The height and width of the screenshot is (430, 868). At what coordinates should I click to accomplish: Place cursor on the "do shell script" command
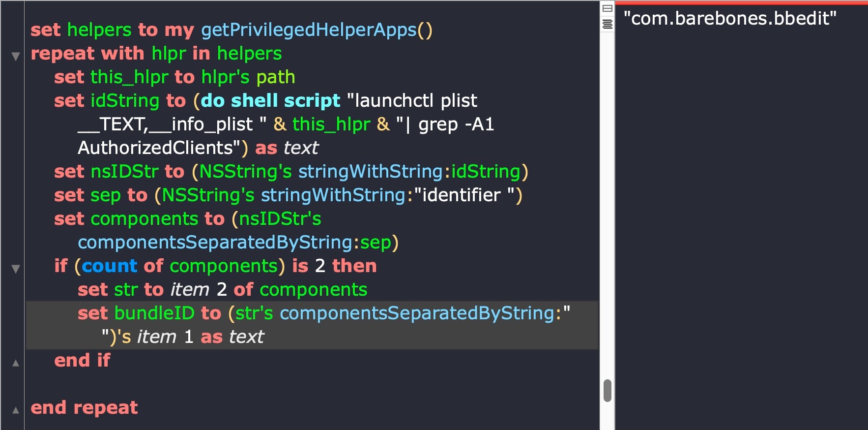pos(270,101)
